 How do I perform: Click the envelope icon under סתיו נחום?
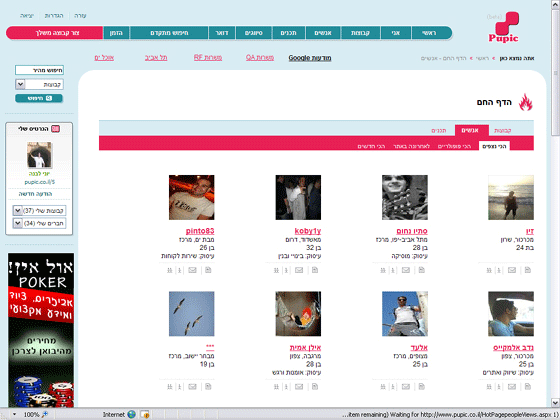pyautogui.click(x=406, y=270)
